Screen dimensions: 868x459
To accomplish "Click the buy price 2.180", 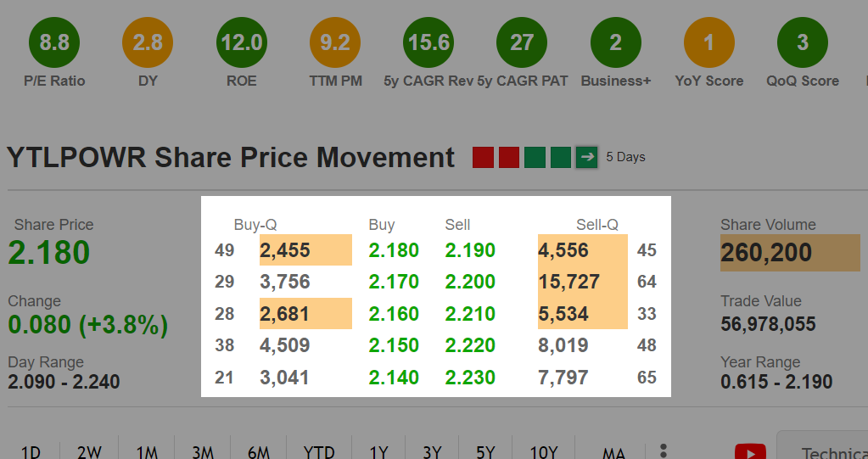I will [x=394, y=250].
